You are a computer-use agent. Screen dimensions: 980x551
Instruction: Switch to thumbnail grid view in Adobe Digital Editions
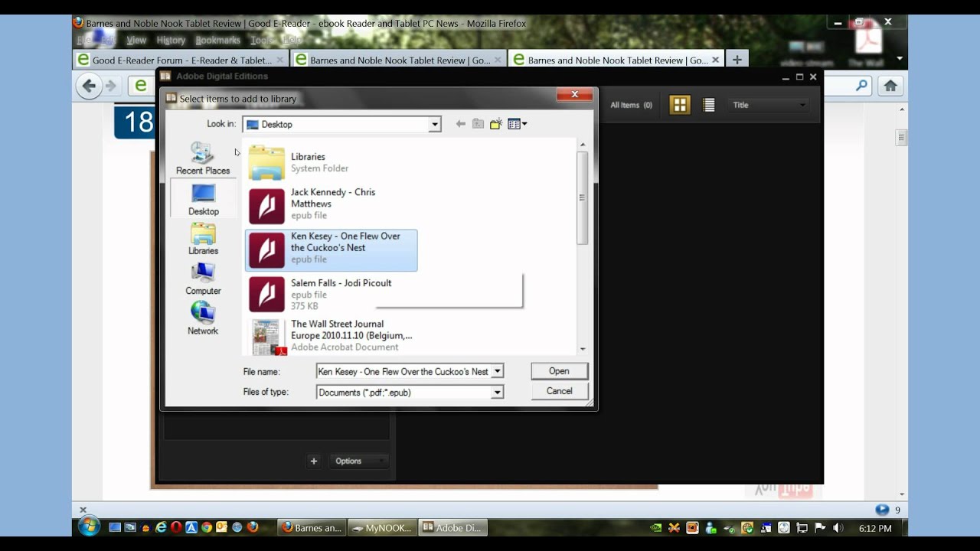[680, 105]
